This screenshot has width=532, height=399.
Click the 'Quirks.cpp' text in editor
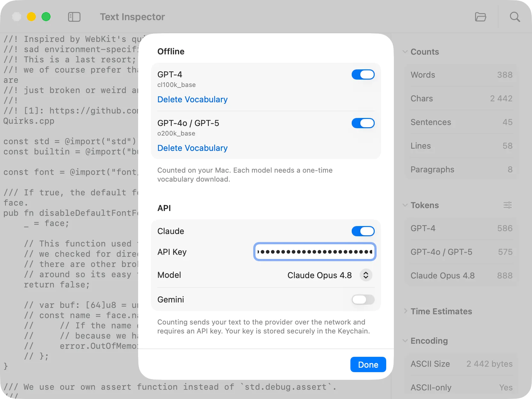[29, 121]
